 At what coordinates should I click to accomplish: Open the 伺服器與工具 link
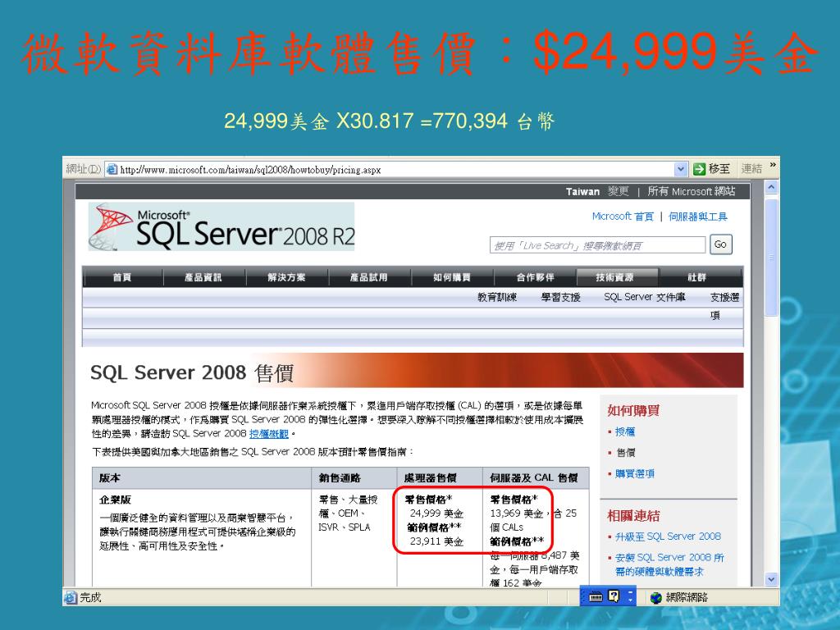(697, 217)
